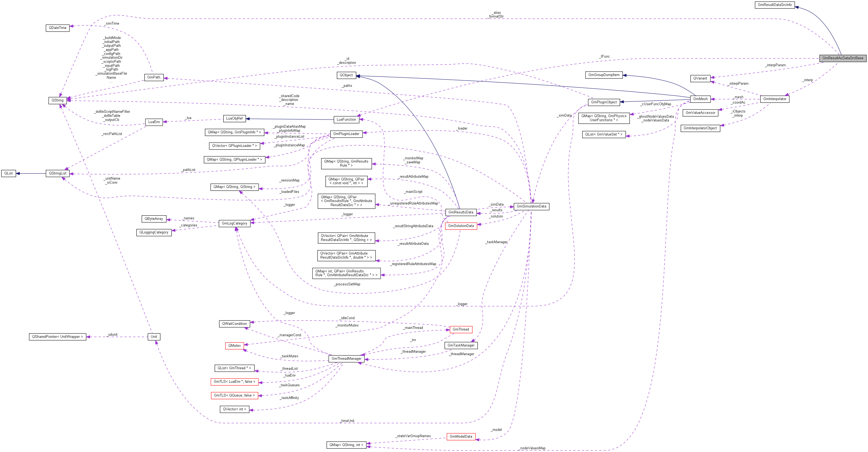The image size is (868, 452).
Task: Open the GmPluginObject node
Action: coord(604,103)
